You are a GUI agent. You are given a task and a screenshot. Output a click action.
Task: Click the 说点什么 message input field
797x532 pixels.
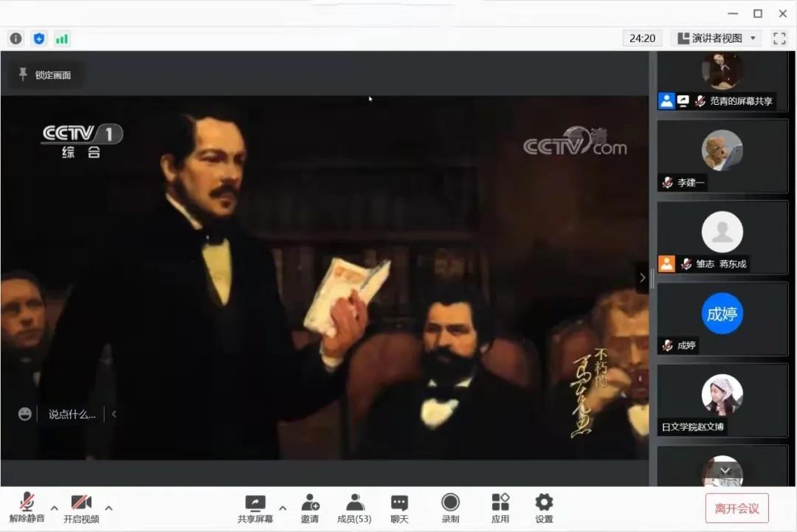click(72, 415)
